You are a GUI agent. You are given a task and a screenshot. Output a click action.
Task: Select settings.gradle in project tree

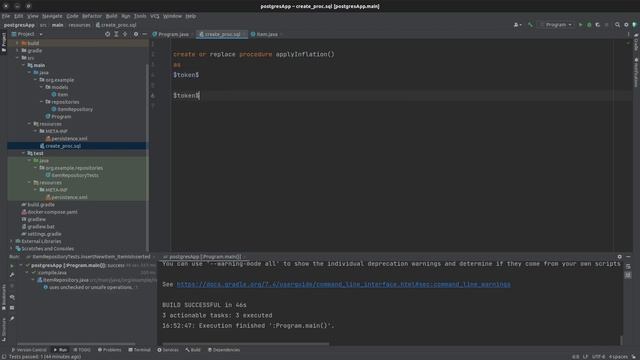point(41,234)
